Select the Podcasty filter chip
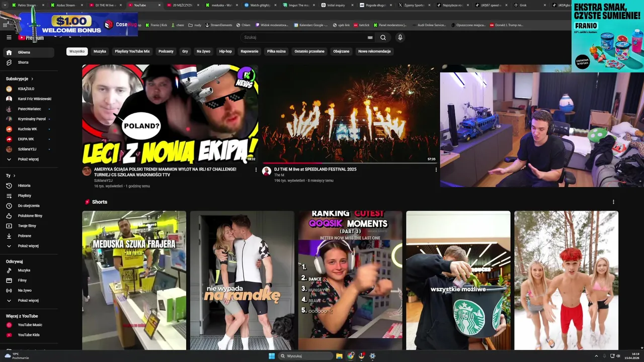Viewport: 644px width, 362px height. [166, 51]
